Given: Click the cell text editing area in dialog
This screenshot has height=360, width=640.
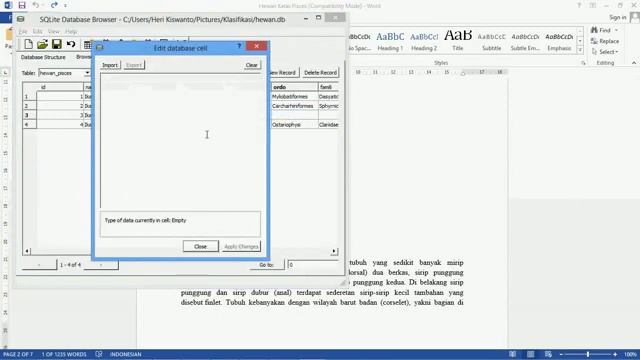Looking at the screenshot, I should coord(180,141).
